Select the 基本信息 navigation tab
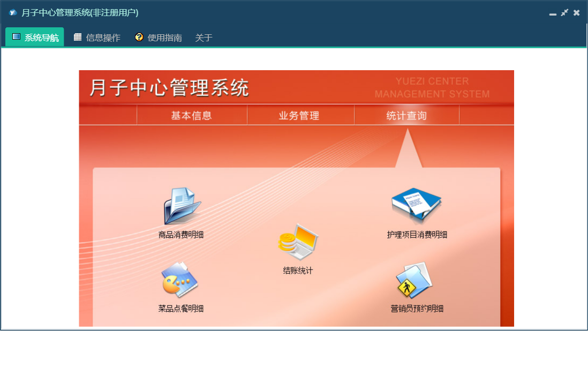This screenshot has width=588, height=390. 192,116
